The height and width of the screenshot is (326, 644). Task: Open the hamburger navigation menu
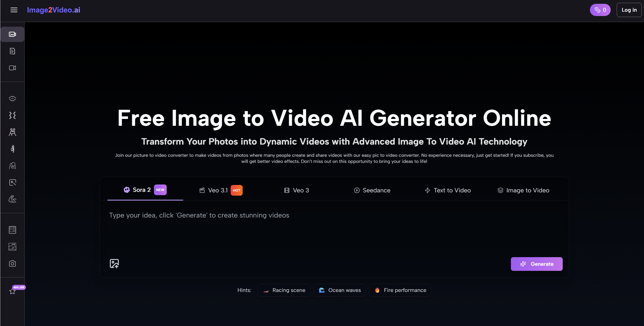click(x=14, y=10)
